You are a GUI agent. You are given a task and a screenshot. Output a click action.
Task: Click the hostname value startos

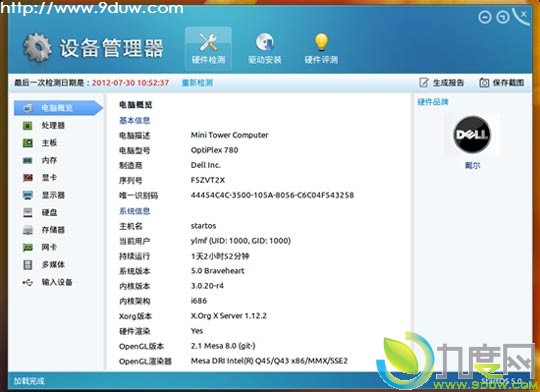tap(204, 226)
